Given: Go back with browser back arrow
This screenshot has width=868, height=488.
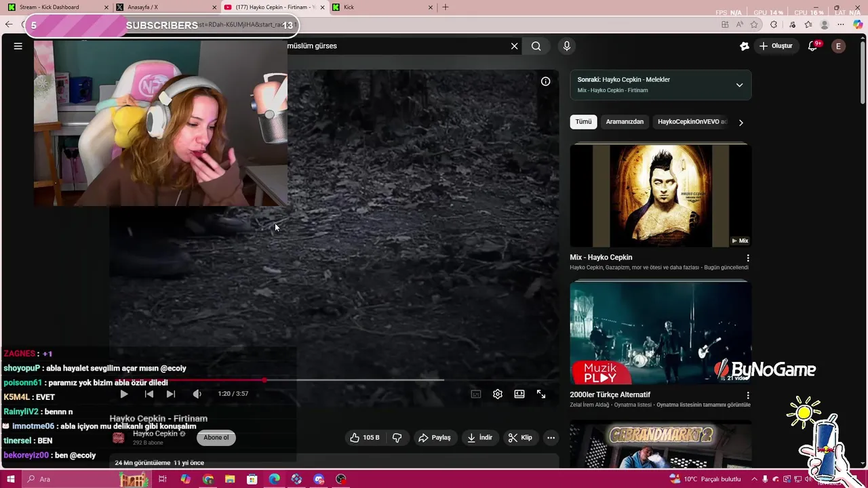Looking at the screenshot, I should click(9, 24).
